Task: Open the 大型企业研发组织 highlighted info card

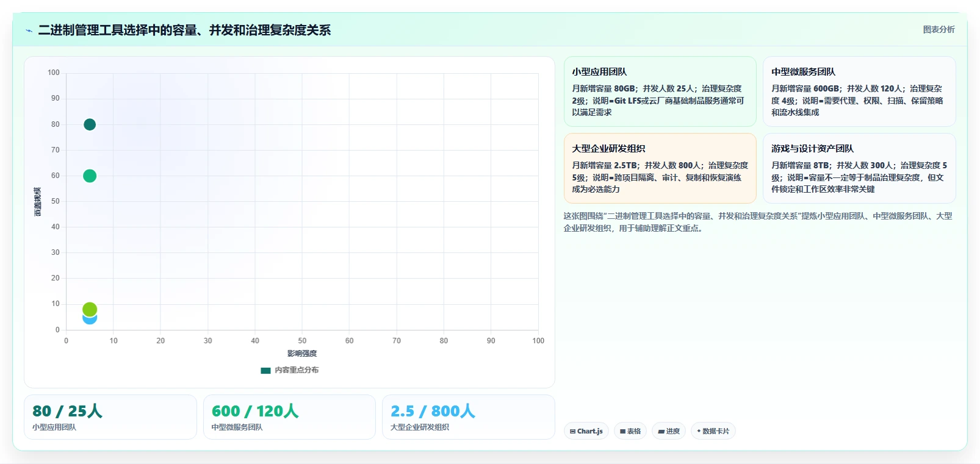Action: (x=660, y=168)
